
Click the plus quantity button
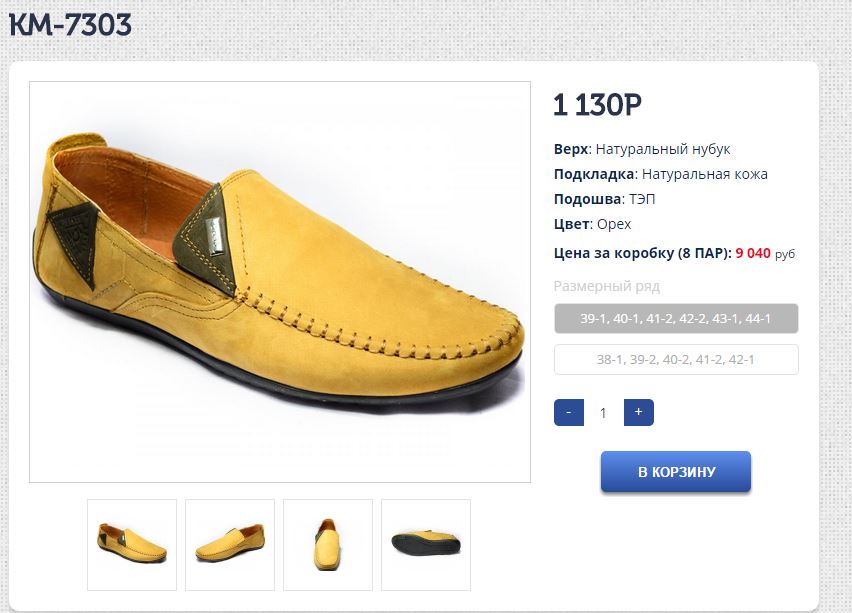638,412
